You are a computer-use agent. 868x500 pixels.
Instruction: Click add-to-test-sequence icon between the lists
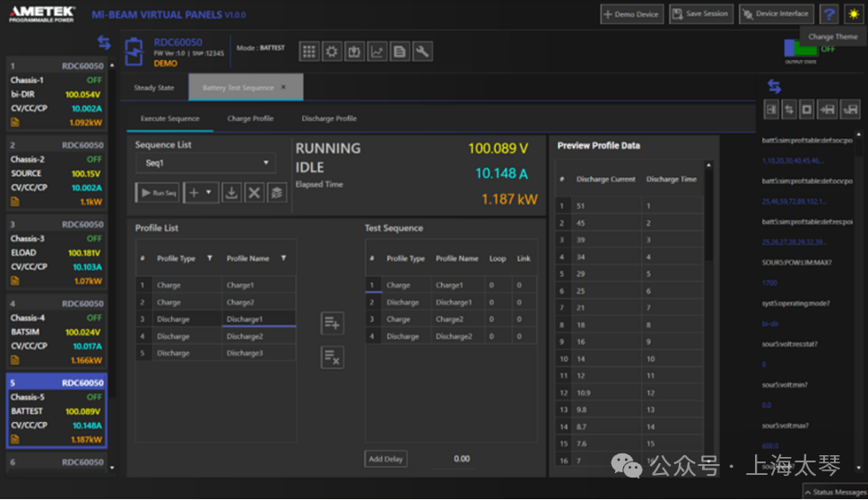click(332, 323)
